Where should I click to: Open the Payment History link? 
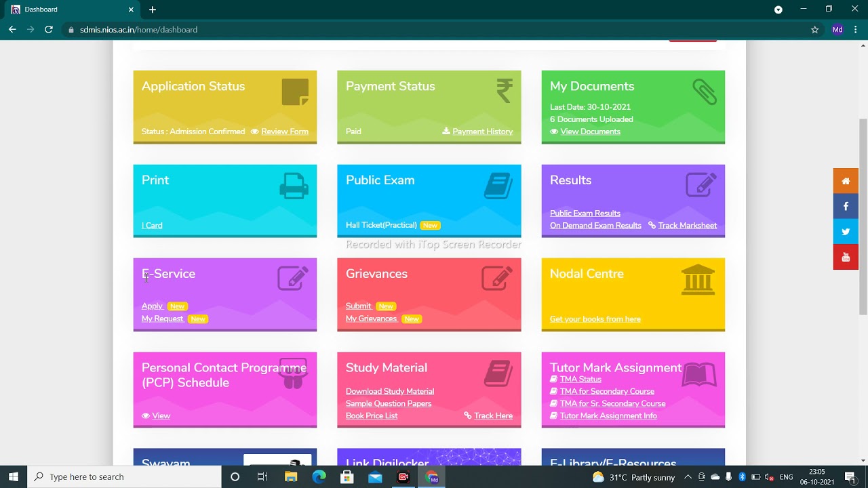482,131
